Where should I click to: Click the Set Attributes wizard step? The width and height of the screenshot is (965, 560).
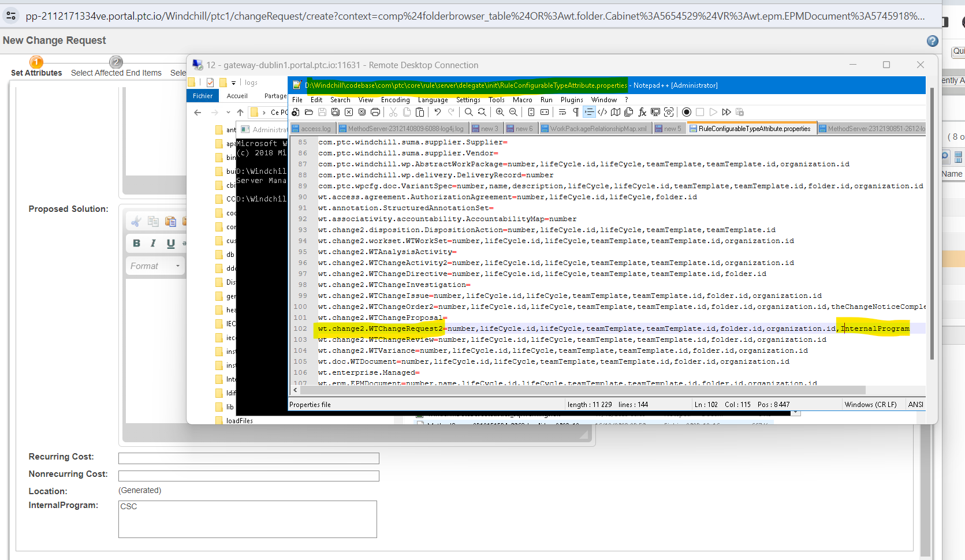[x=36, y=65]
